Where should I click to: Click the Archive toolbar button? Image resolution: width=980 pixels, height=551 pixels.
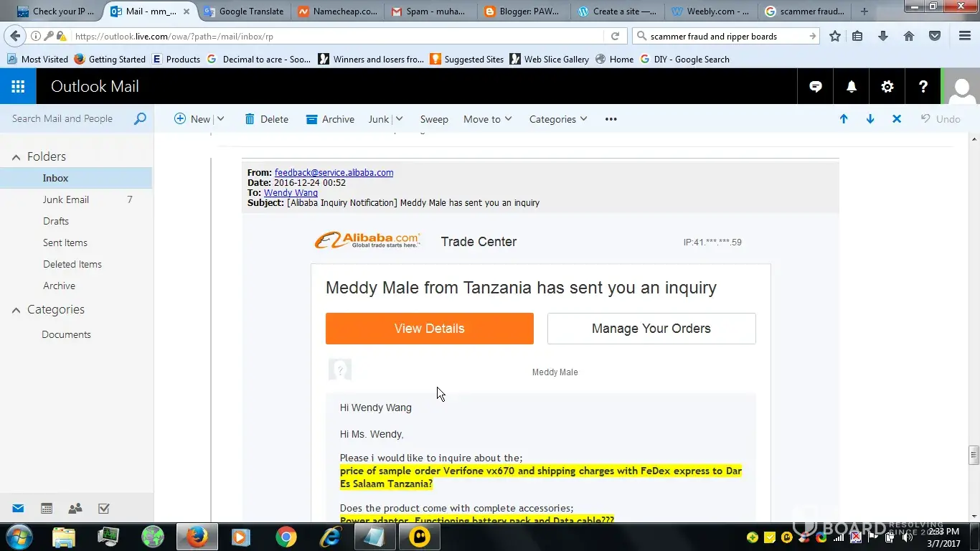point(330,119)
